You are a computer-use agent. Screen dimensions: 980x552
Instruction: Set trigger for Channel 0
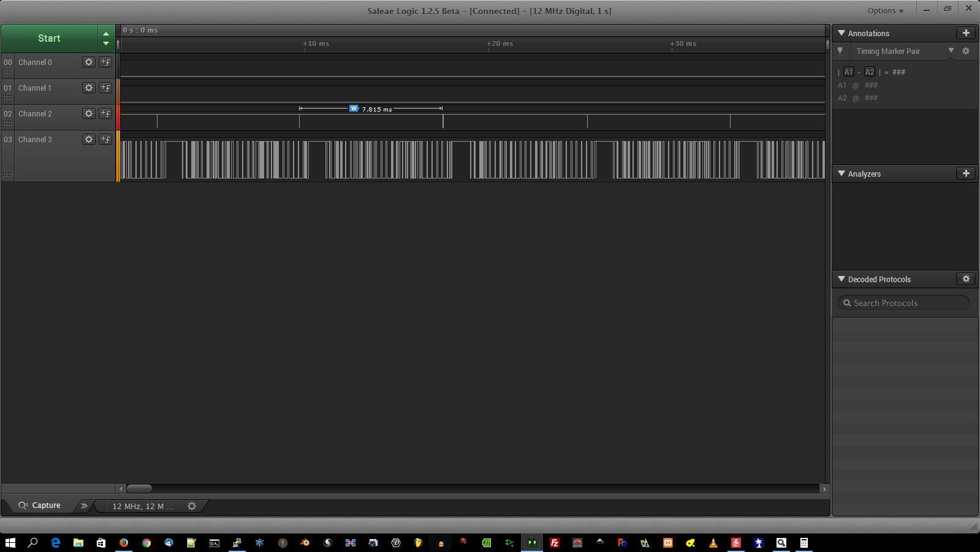105,62
